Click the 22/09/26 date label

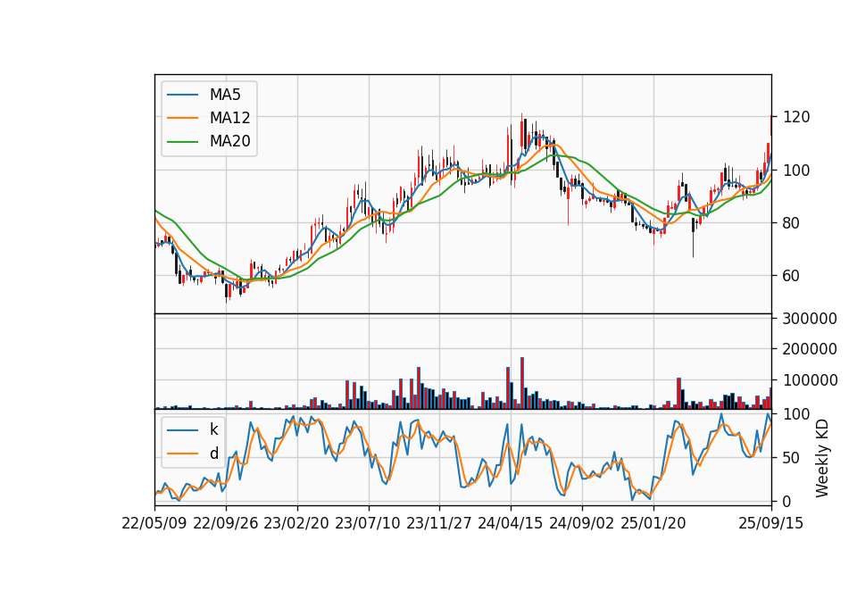coord(226,523)
